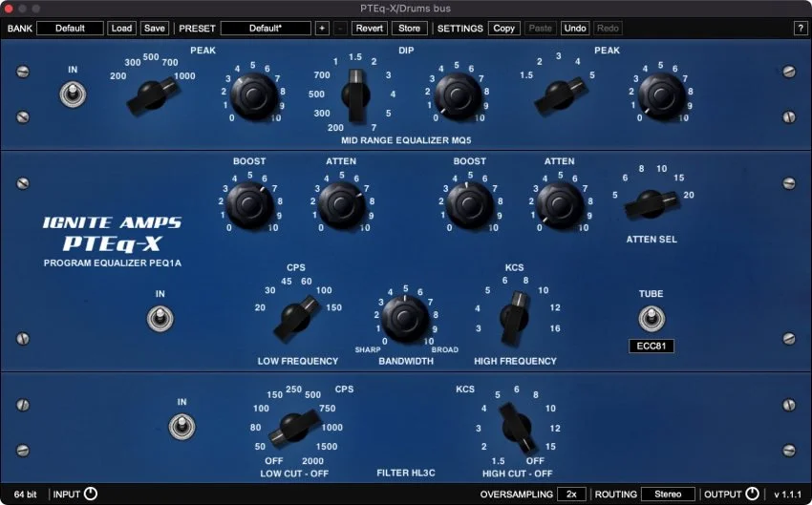Click the Load bank button
The image size is (812, 505).
(x=121, y=28)
